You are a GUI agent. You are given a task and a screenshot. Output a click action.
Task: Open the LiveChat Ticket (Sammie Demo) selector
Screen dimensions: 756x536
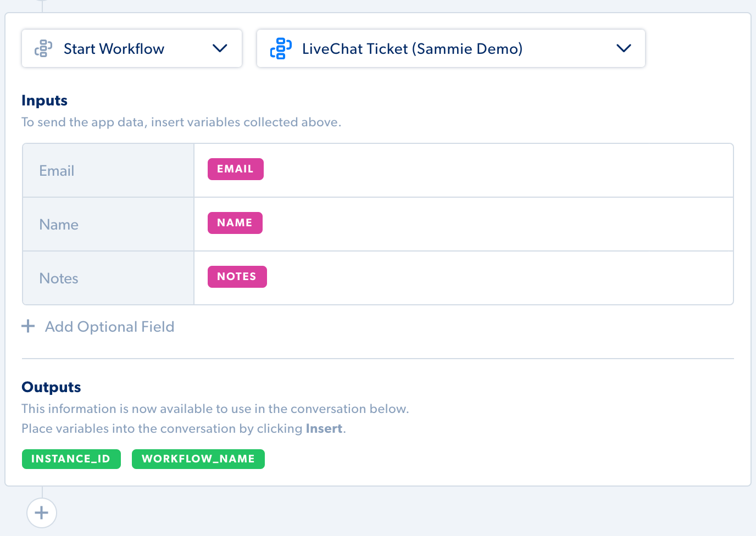(451, 48)
